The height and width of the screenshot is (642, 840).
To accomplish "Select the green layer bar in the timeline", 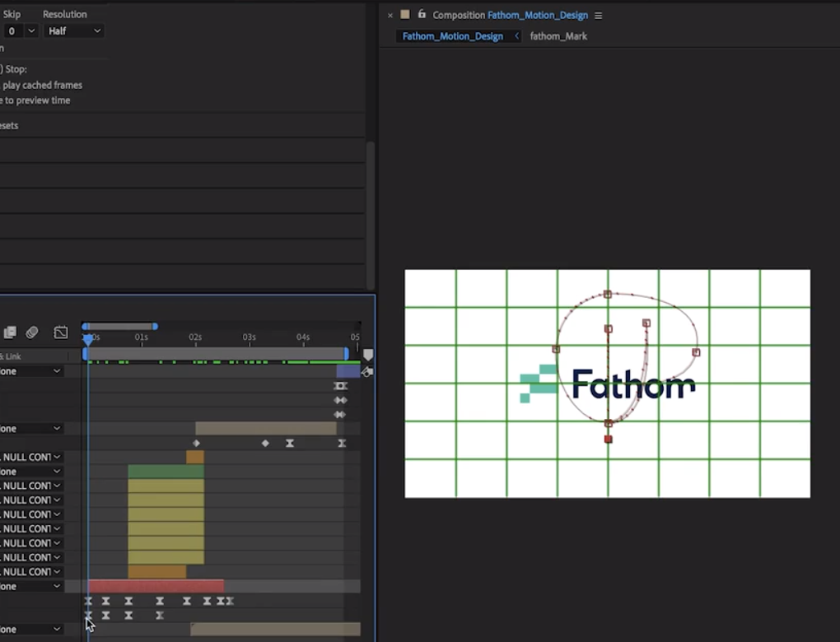I will coord(166,472).
